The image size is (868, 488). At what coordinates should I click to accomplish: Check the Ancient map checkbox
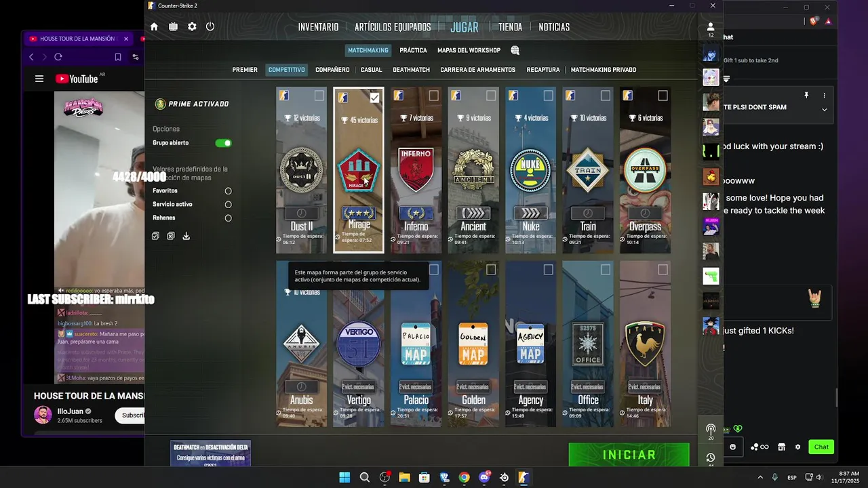click(491, 96)
